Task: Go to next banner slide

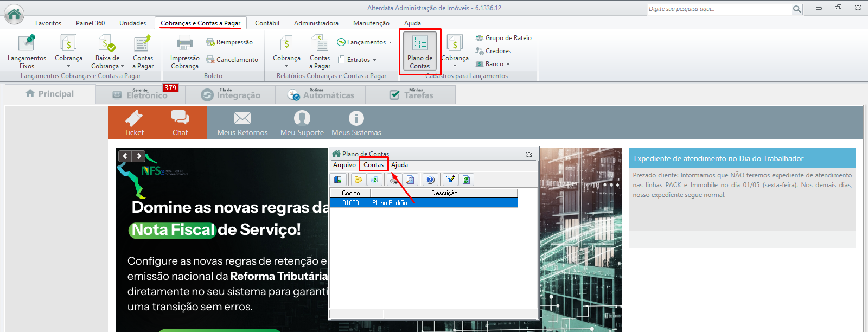Action: [139, 156]
